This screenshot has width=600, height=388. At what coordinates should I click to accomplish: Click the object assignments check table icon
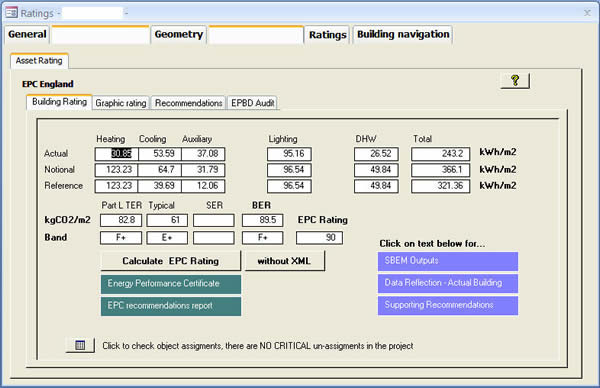click(x=80, y=345)
